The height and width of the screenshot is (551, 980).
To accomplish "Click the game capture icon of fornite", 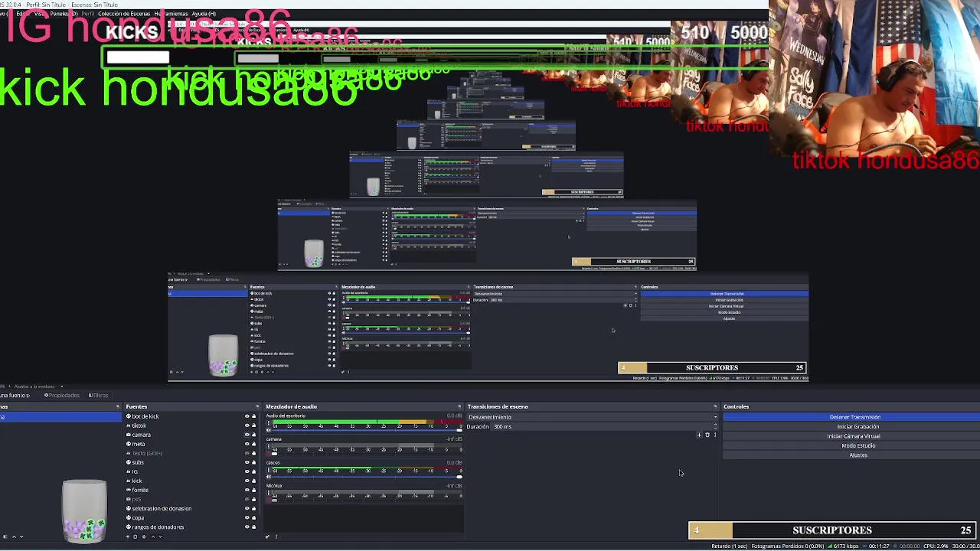I will coord(129,490).
